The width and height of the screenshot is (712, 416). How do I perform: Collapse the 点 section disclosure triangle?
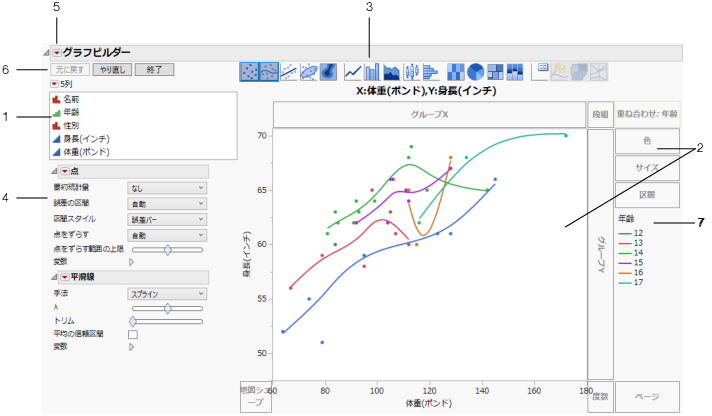pyautogui.click(x=54, y=171)
